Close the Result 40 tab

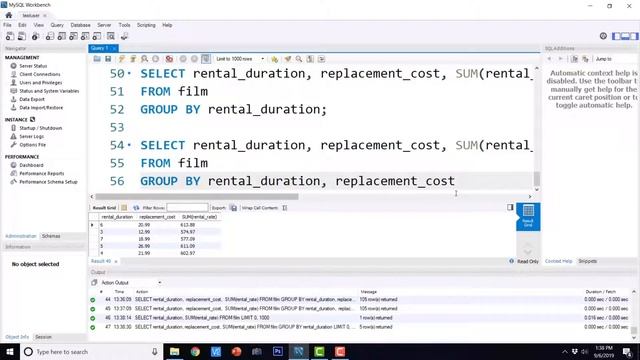116,261
